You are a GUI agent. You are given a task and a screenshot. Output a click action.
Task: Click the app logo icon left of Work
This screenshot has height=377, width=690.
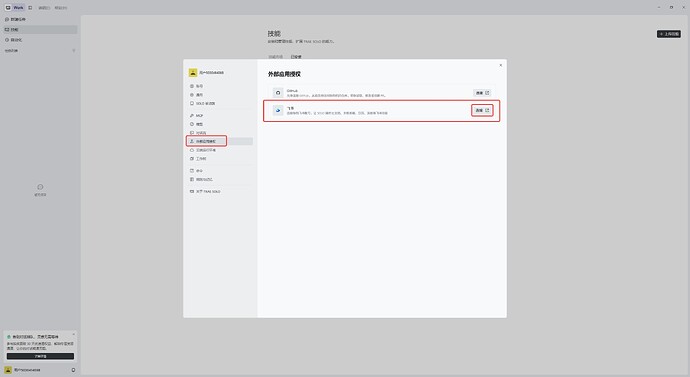(8, 7)
